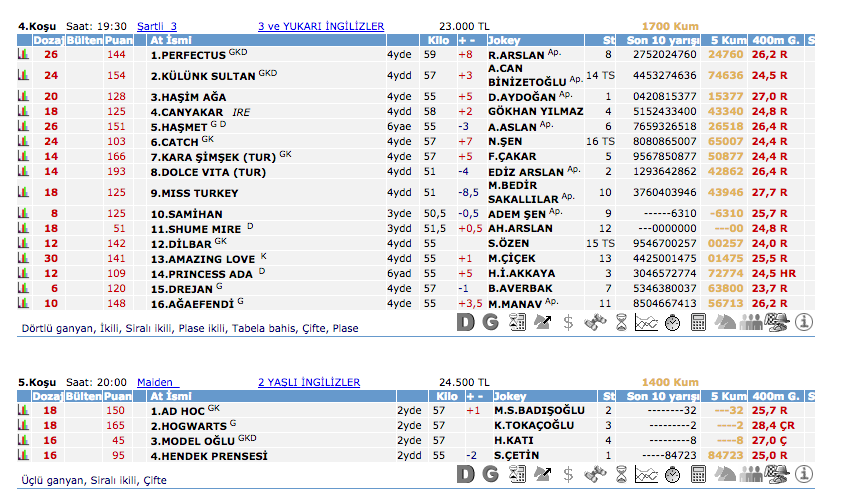Click the stopwatch icon under race 4
This screenshot has height=503, width=844.
672,323
